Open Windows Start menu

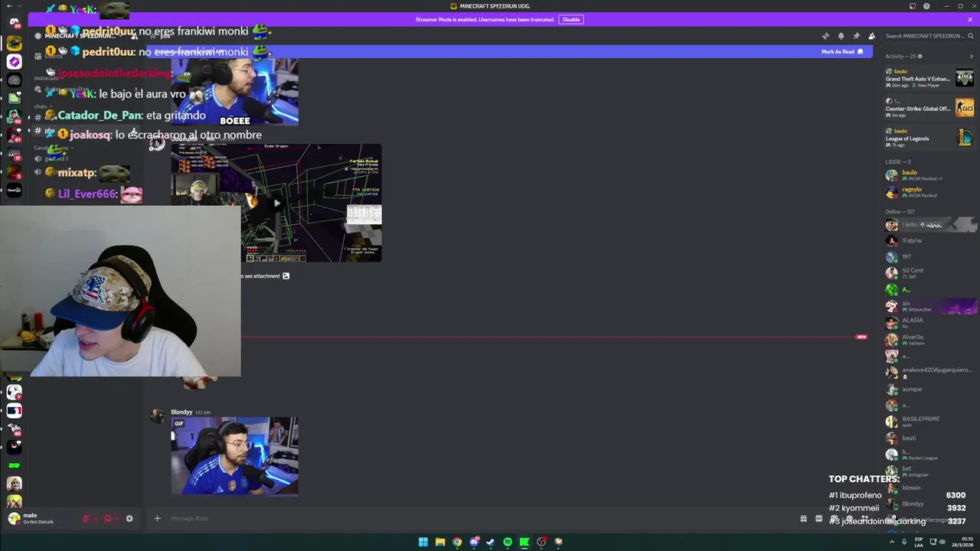pos(423,542)
